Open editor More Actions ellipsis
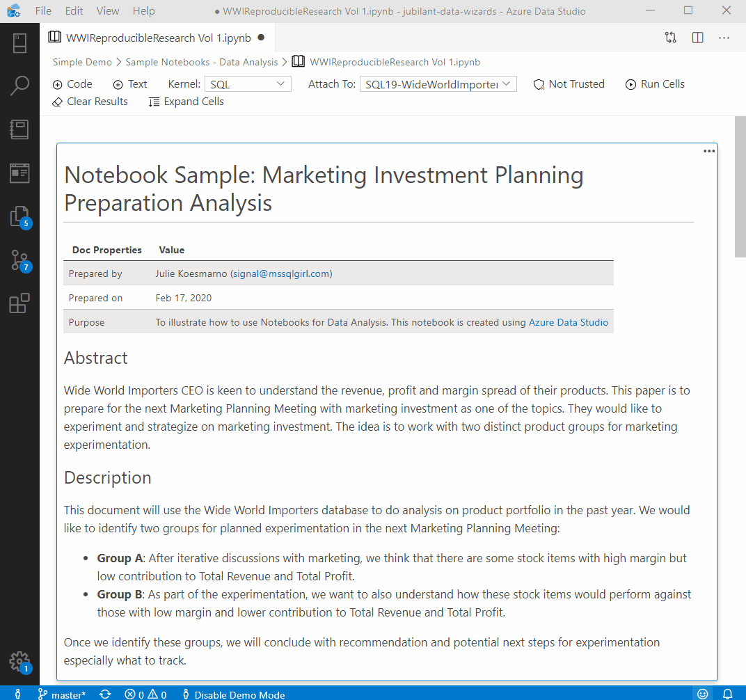The height and width of the screenshot is (700, 746). (x=724, y=38)
